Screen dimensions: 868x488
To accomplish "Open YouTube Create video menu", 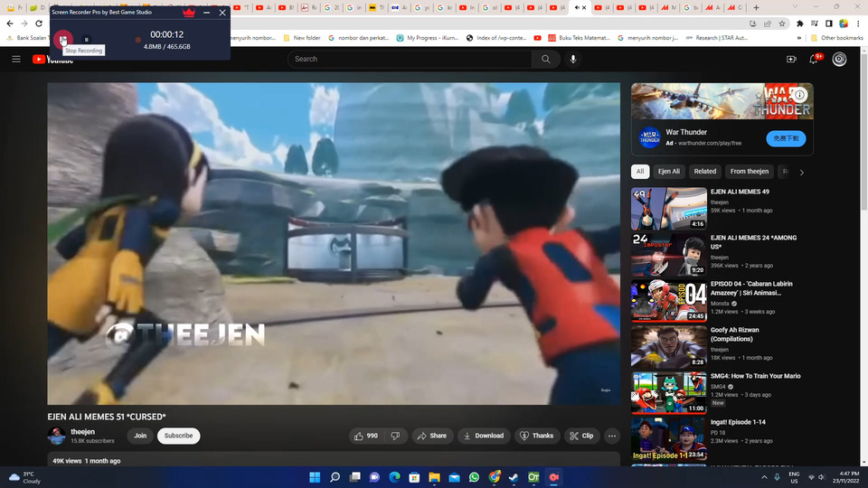I will point(791,60).
